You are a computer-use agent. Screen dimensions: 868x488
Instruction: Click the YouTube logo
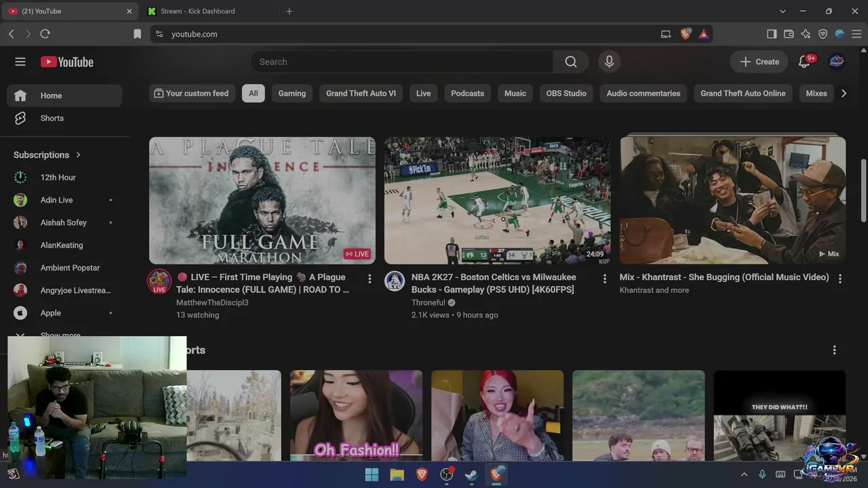pyautogui.click(x=67, y=62)
